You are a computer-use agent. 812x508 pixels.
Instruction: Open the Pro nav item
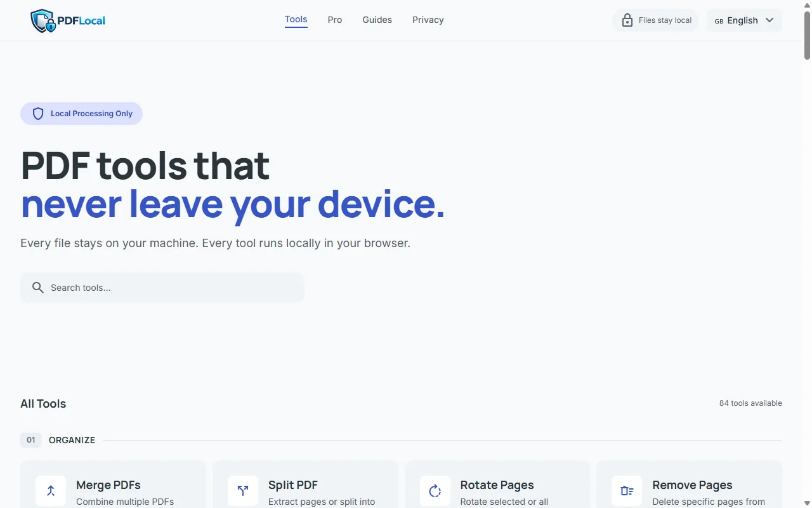335,20
